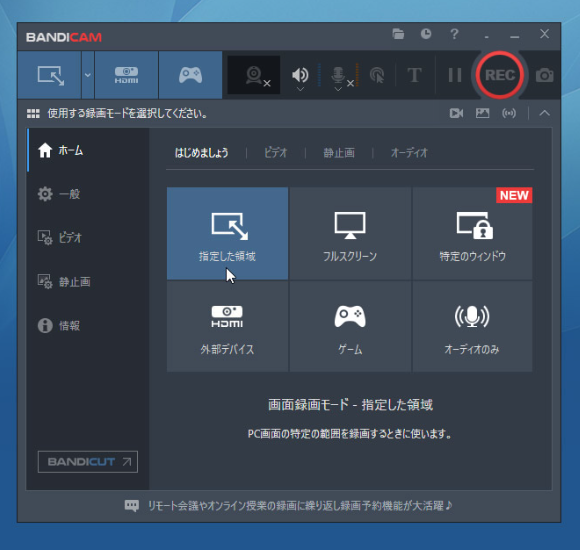
Task: Toggle the text overlay T icon
Action: tap(414, 75)
